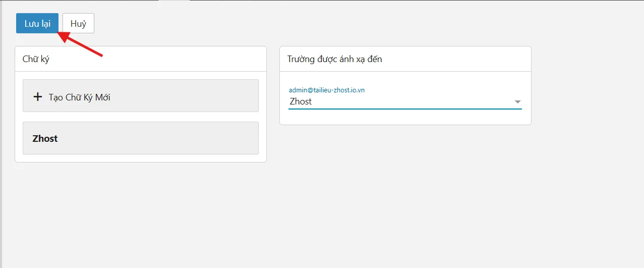Image resolution: width=644 pixels, height=268 pixels.
Task: Click empty right side of new signature row
Action: 202,96
